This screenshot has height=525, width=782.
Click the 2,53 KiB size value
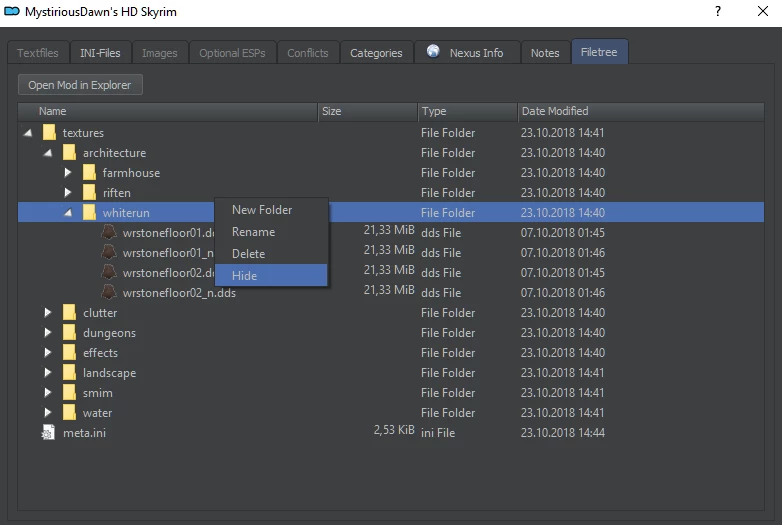(394, 430)
